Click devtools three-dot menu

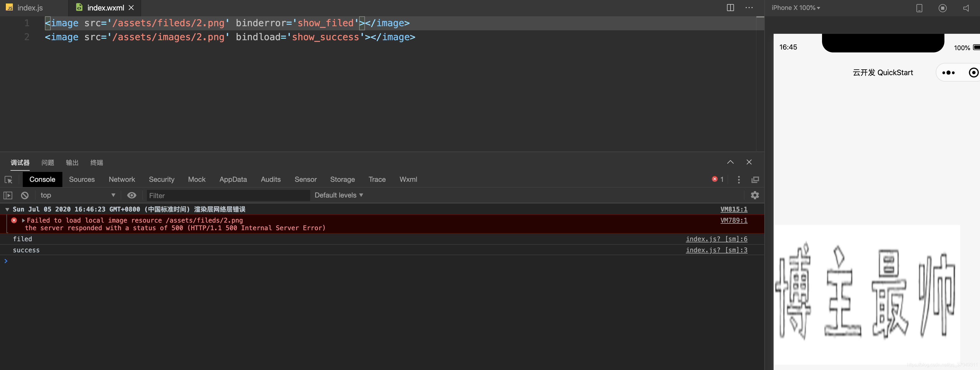pos(739,179)
